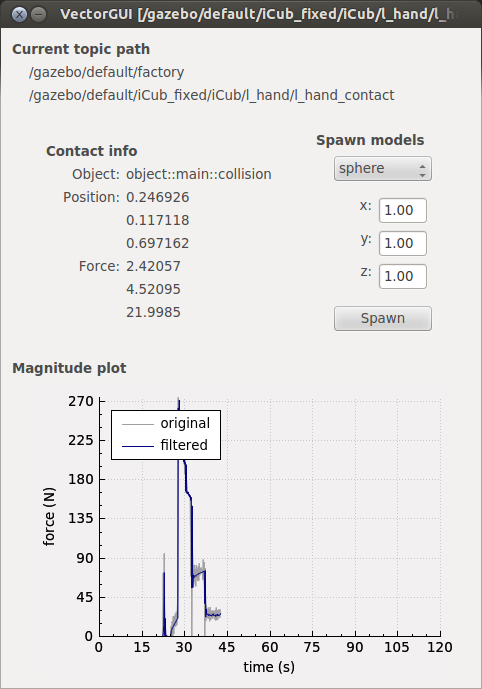Image resolution: width=482 pixels, height=689 pixels.
Task: Click the 'Contact info' heading
Action: 92,151
